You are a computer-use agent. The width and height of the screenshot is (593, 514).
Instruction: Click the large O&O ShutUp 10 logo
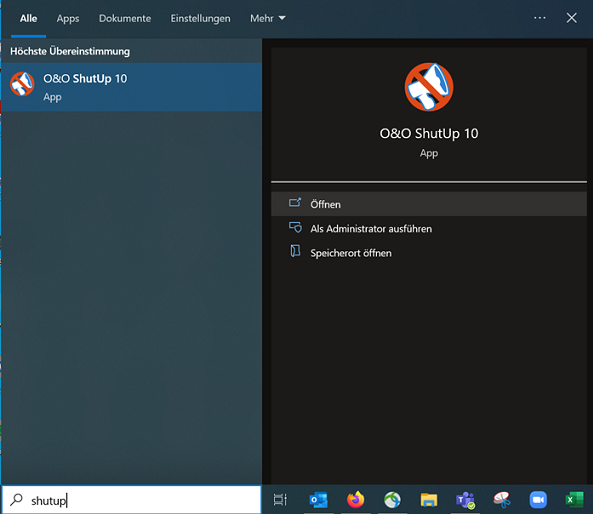click(x=429, y=87)
